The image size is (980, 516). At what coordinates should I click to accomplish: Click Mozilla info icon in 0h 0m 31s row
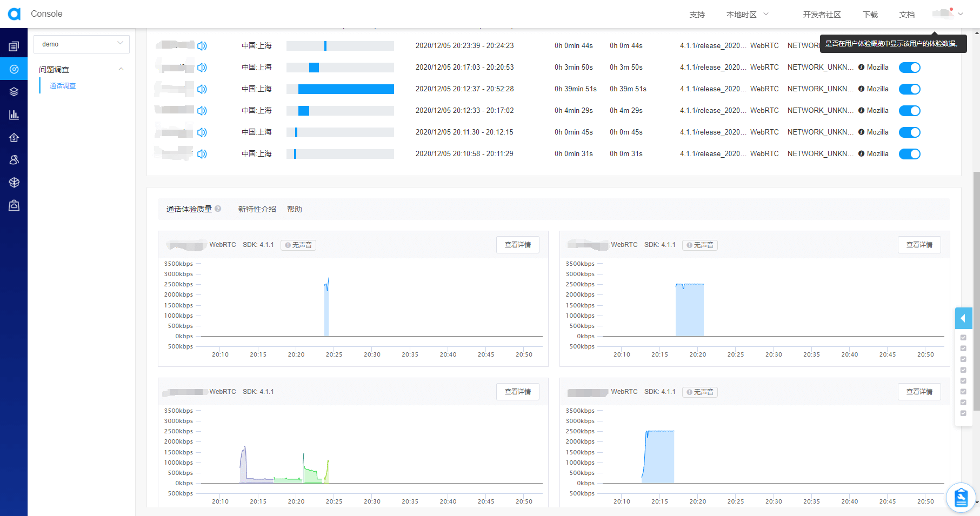point(861,154)
